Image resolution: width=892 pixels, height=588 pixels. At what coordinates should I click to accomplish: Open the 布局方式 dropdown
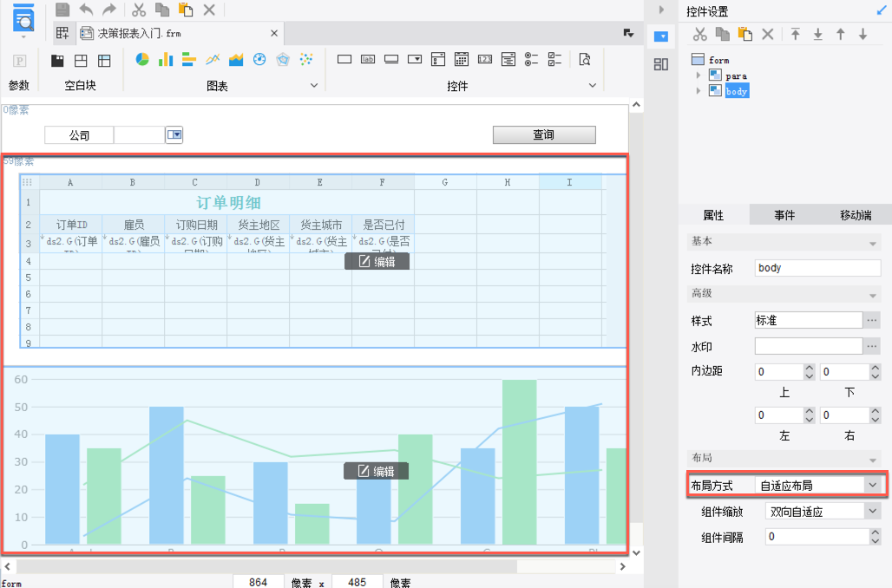coord(873,485)
